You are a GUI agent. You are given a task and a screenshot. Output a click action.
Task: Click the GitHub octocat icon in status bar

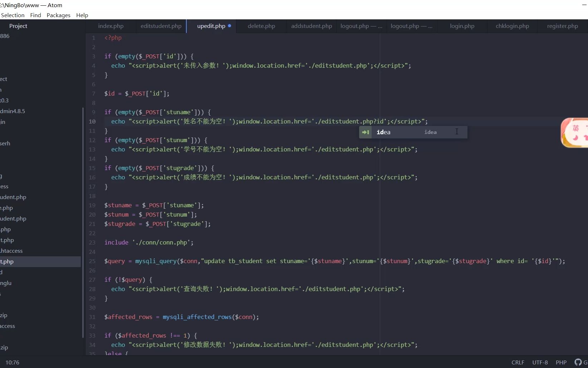click(x=578, y=362)
